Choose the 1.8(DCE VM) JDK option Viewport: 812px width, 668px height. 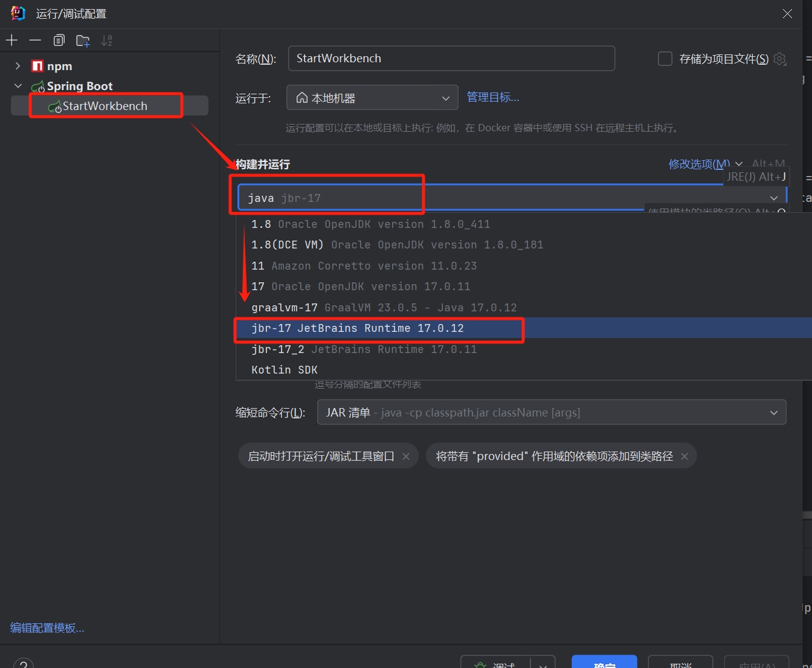click(x=524, y=245)
